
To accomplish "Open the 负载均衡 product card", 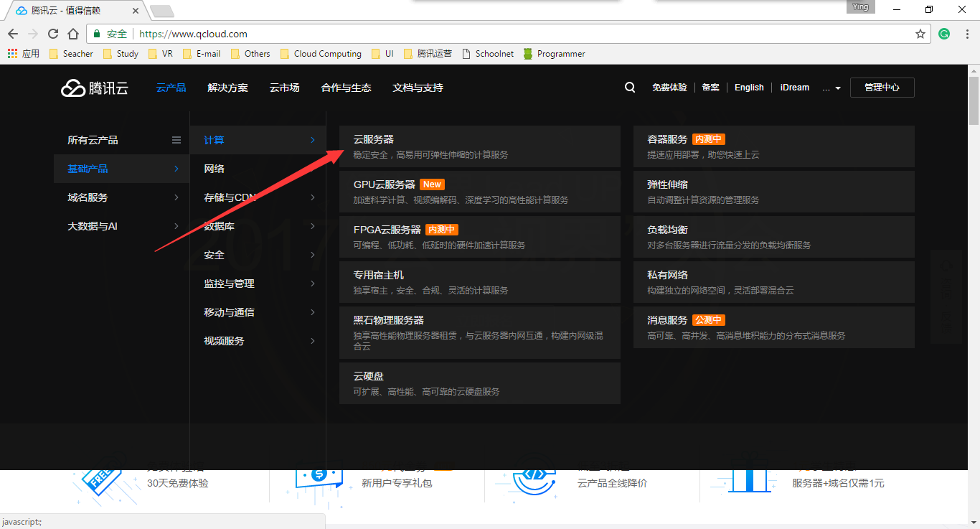I will (x=774, y=237).
